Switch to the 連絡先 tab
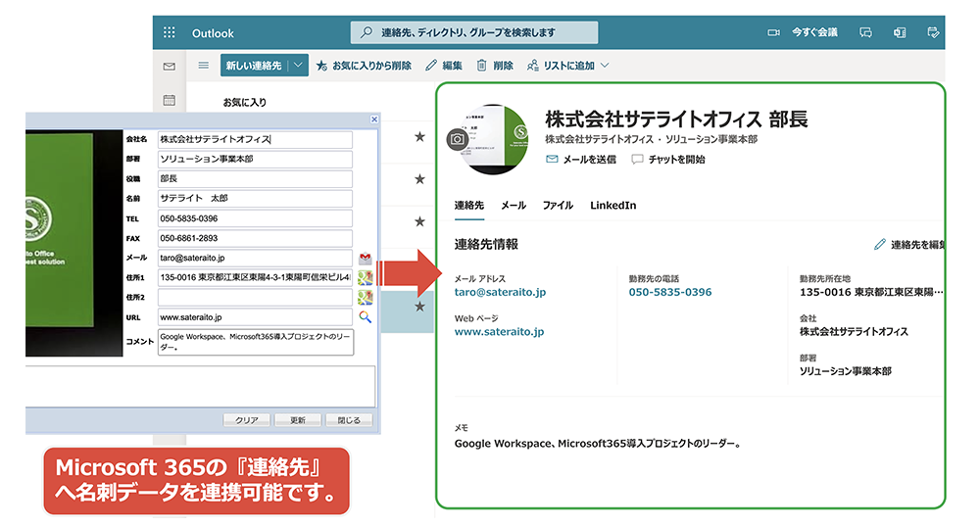This screenshot has width=980, height=526. point(469,206)
